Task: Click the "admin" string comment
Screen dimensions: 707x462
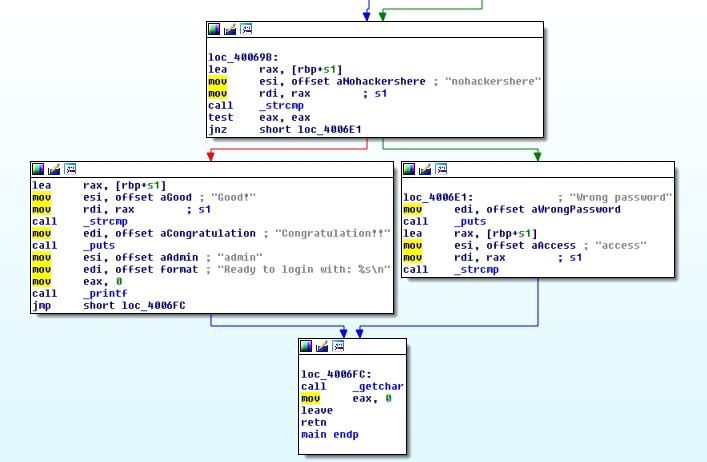Action: coord(239,257)
